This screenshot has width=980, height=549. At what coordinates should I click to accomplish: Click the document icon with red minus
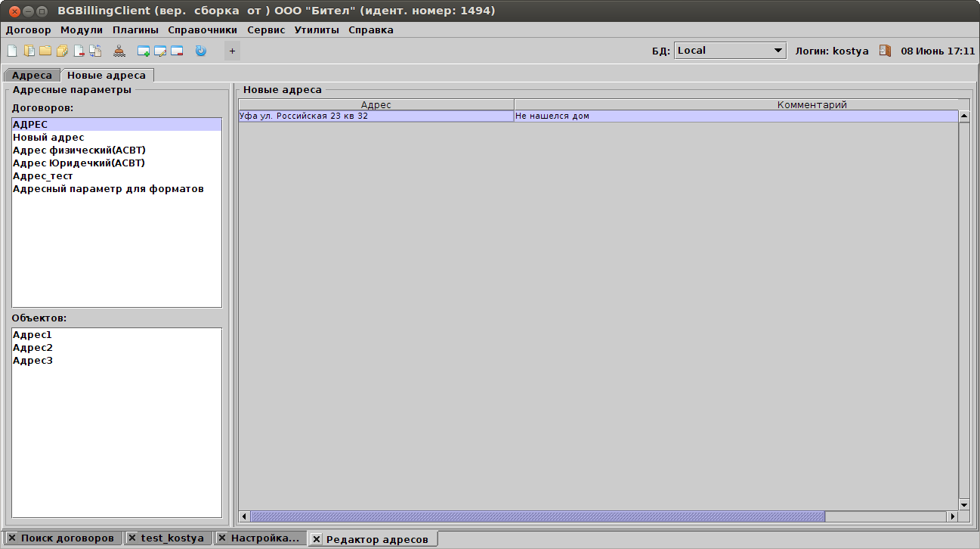pyautogui.click(x=79, y=51)
